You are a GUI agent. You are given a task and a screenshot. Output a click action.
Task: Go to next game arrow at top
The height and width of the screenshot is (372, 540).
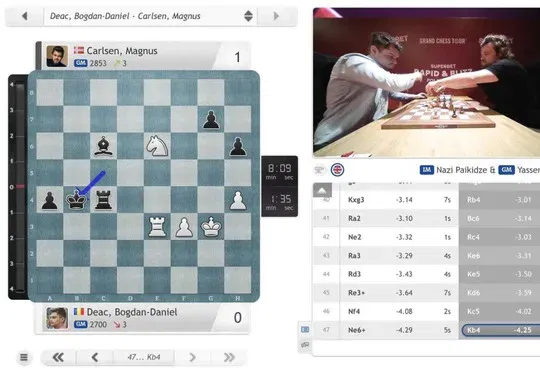click(x=276, y=16)
